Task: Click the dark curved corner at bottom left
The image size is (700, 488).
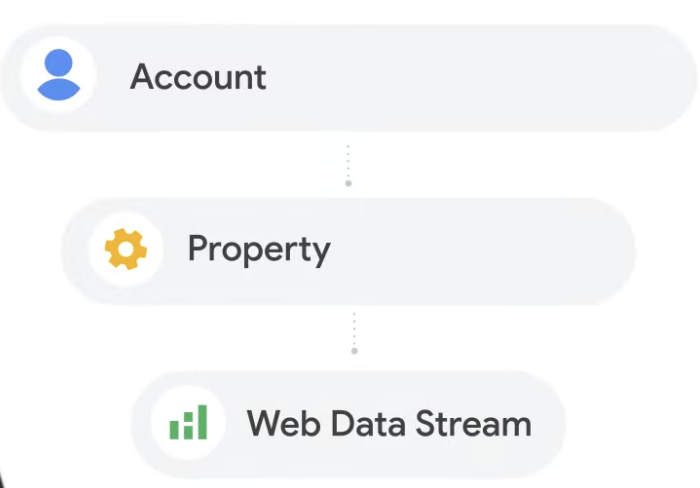Action: (x=2, y=478)
